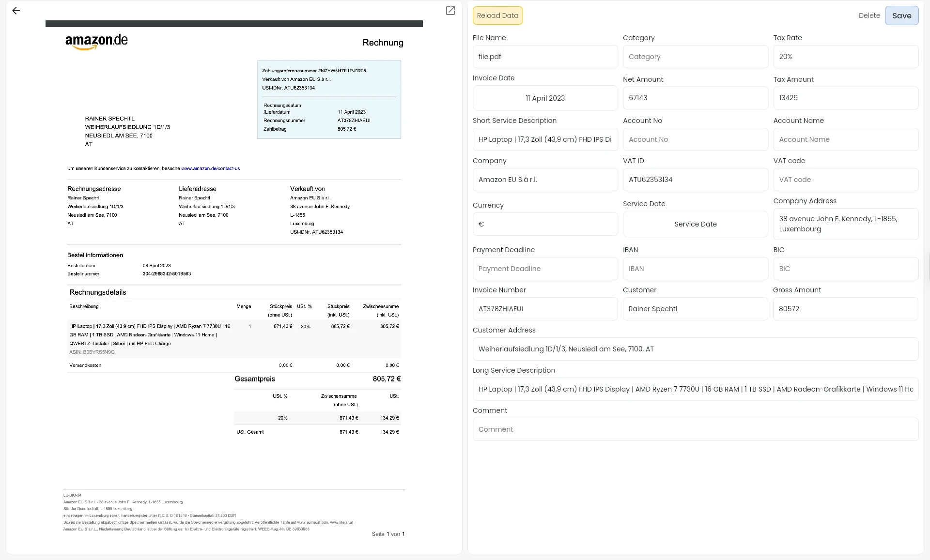This screenshot has width=930, height=560.
Task: Click the Lieferadresse heading
Action: click(x=198, y=189)
